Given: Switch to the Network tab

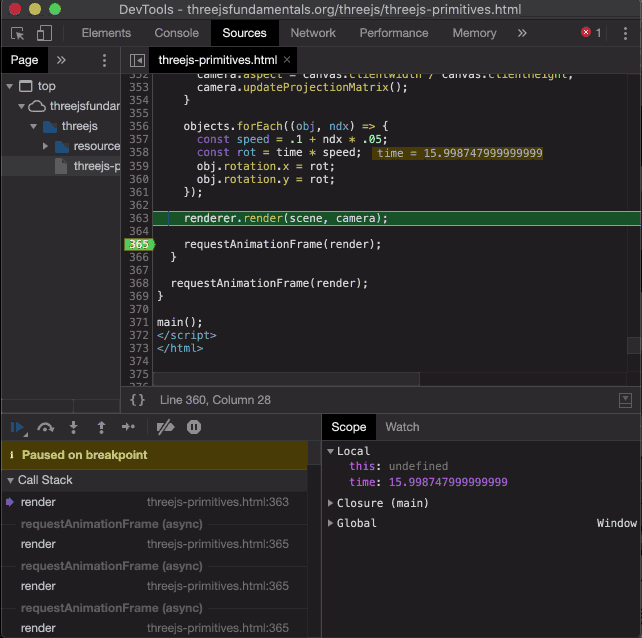Looking at the screenshot, I should [313, 33].
